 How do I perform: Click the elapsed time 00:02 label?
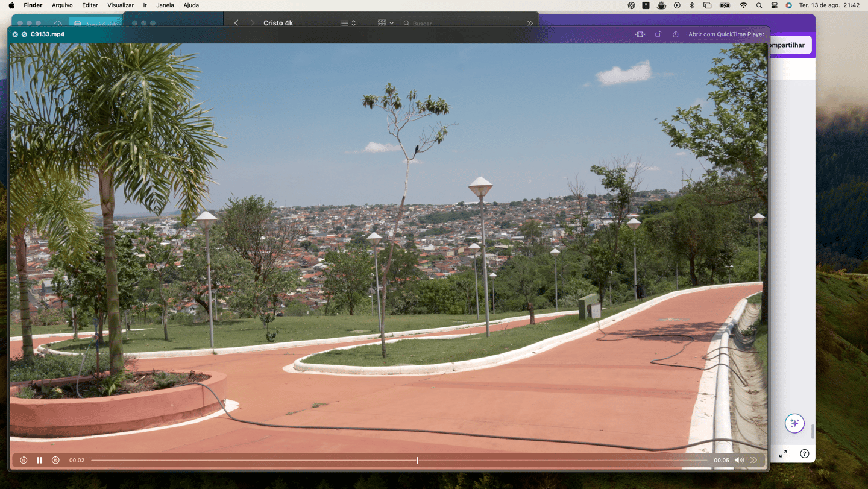77,460
